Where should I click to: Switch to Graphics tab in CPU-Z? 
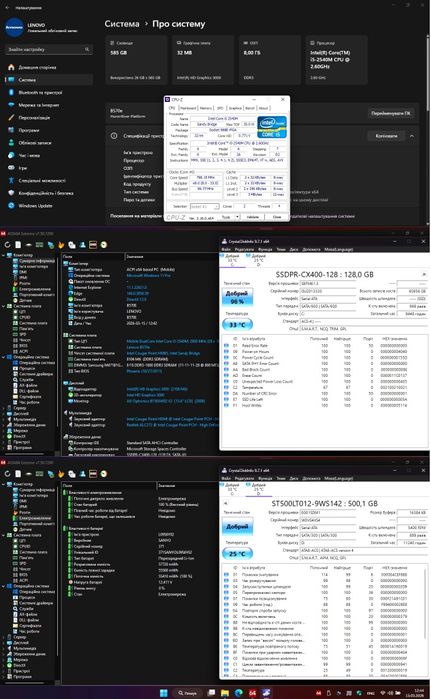point(235,108)
